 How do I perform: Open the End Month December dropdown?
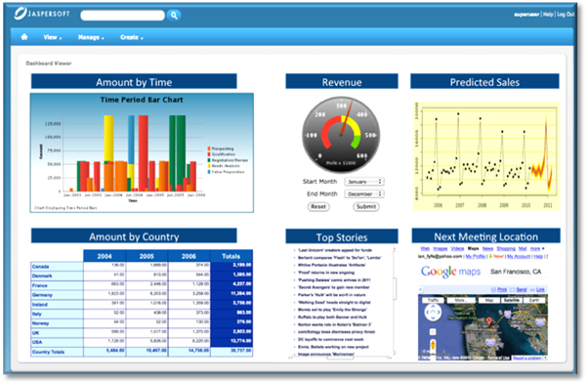click(x=364, y=193)
